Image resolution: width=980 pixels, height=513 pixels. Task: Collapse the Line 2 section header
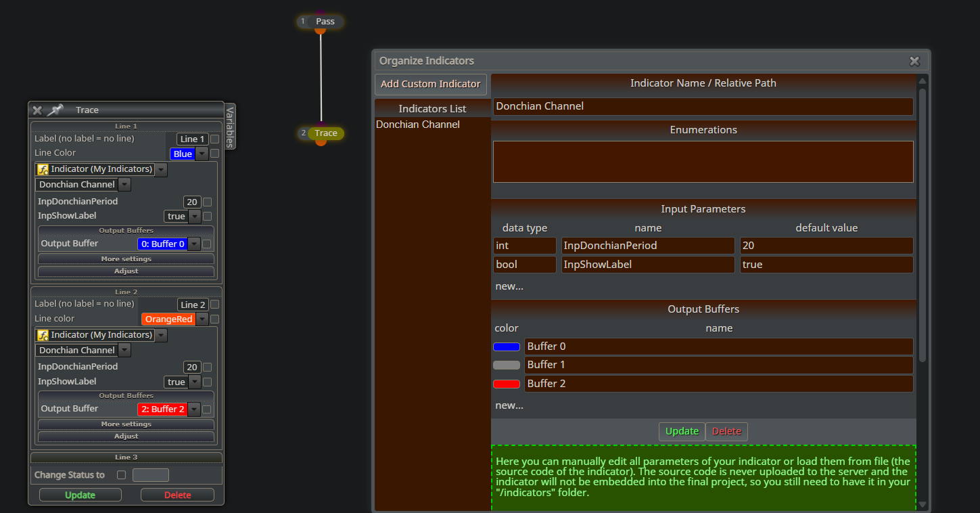pos(126,292)
